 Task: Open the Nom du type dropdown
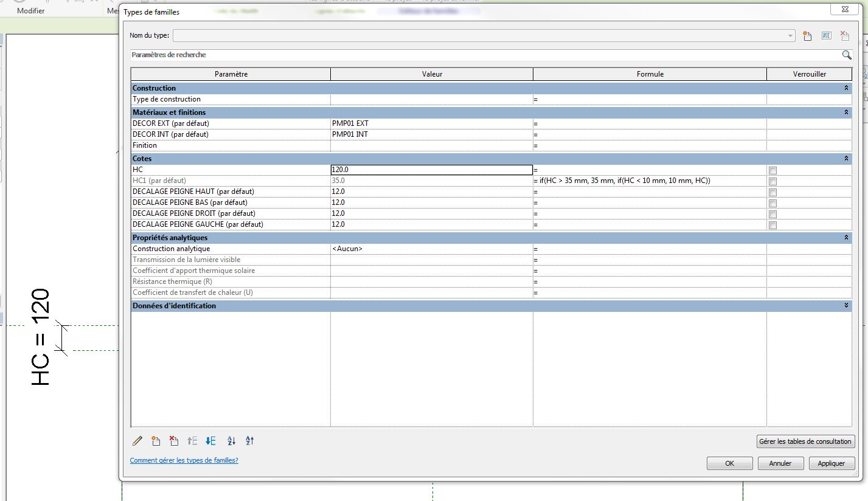tap(790, 36)
